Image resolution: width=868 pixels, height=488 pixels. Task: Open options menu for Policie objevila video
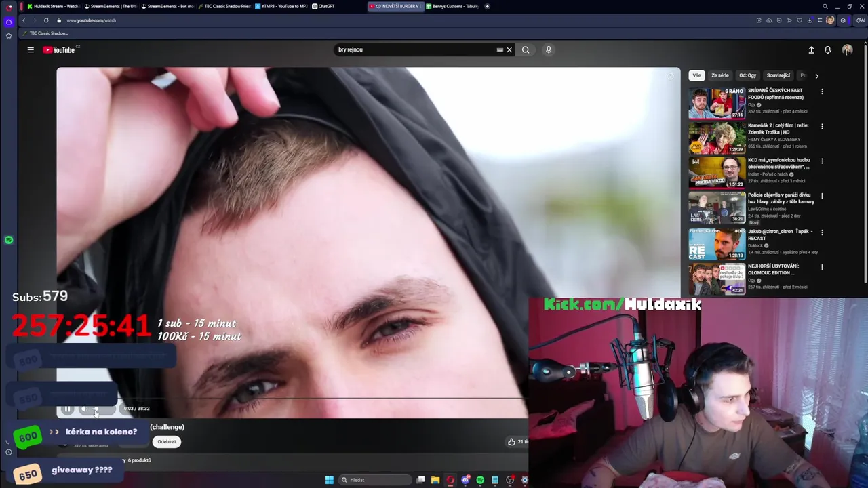pyautogui.click(x=822, y=196)
